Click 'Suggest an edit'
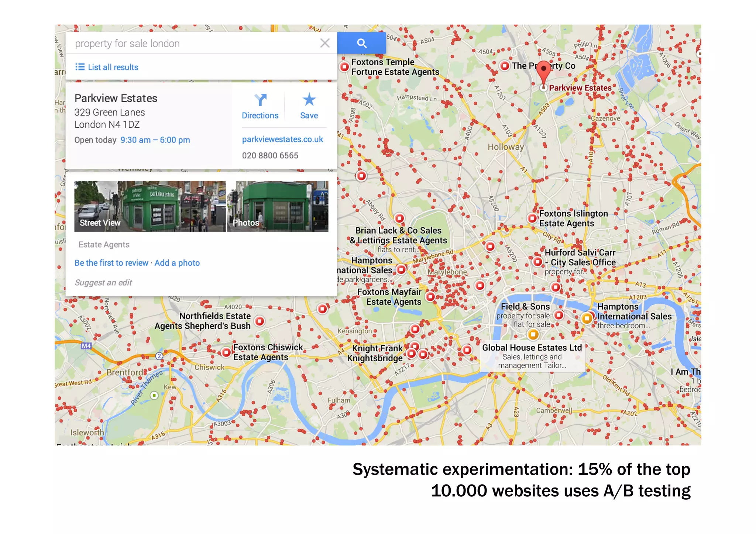The width and height of the screenshot is (756, 534). pos(103,282)
